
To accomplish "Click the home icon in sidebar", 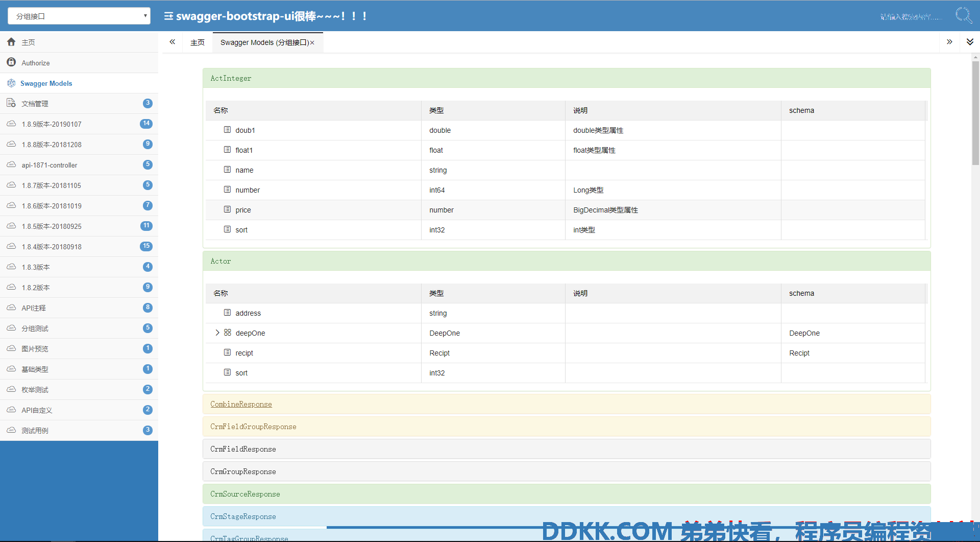I will pyautogui.click(x=11, y=42).
